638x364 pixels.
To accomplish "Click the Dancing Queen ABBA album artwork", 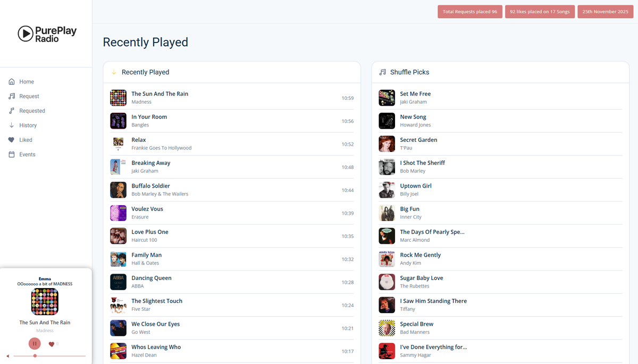I will [x=118, y=282].
